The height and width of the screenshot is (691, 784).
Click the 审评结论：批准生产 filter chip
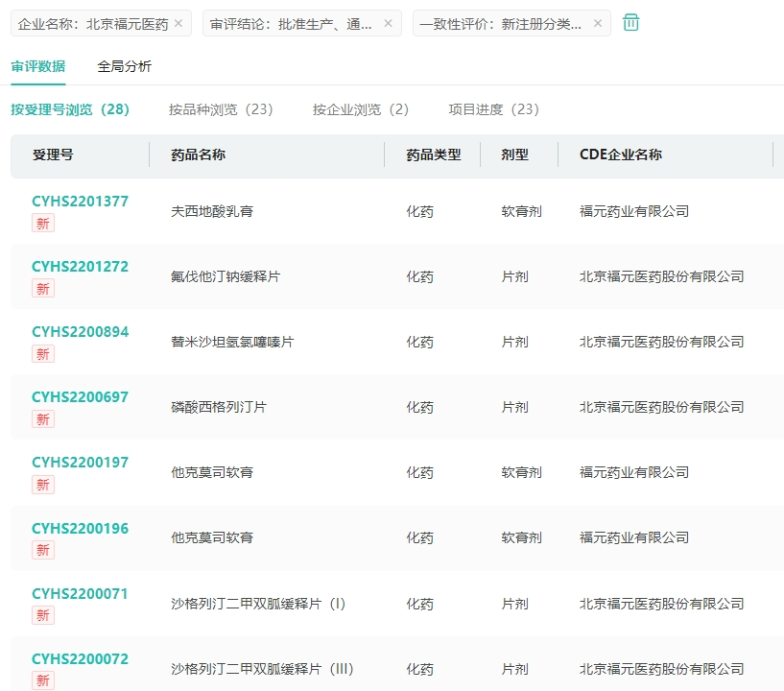pyautogui.click(x=302, y=23)
